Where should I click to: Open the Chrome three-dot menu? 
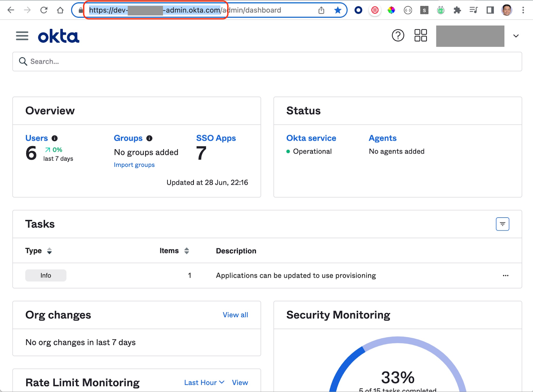(523, 10)
